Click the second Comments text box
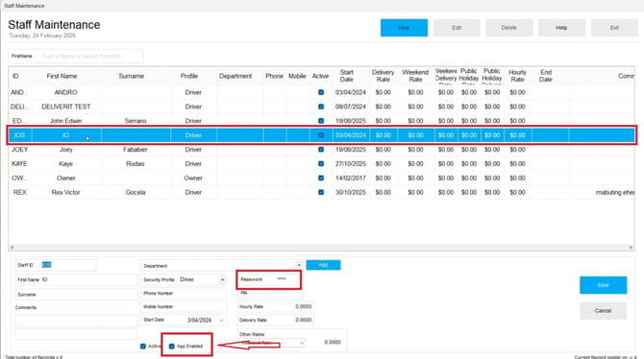This screenshot has height=359, width=644. coord(76,334)
